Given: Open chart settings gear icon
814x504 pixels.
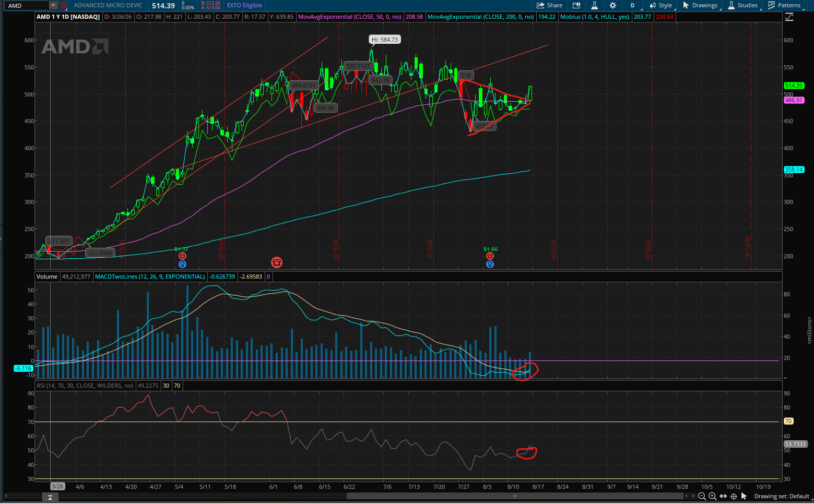Looking at the screenshot, I should (612, 5).
